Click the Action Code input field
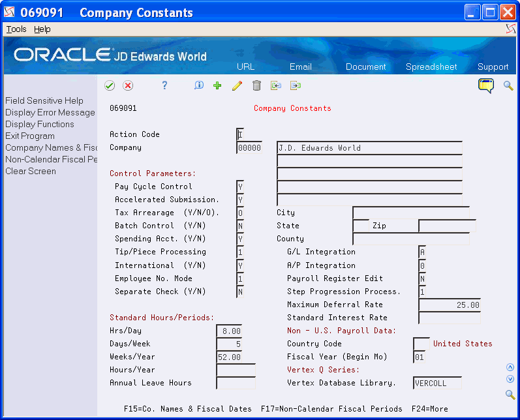The height and width of the screenshot is (420, 520). point(240,134)
